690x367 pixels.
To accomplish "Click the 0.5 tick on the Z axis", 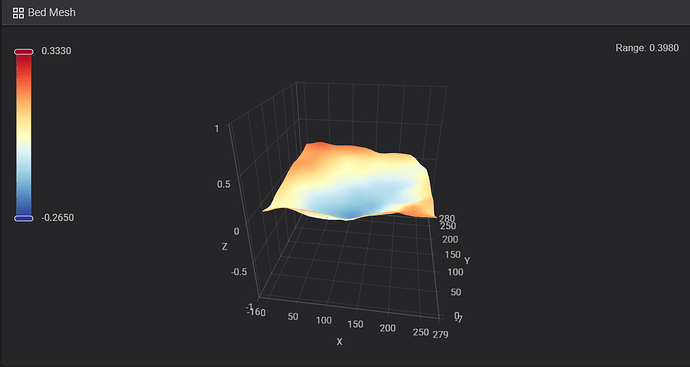I will point(224,184).
